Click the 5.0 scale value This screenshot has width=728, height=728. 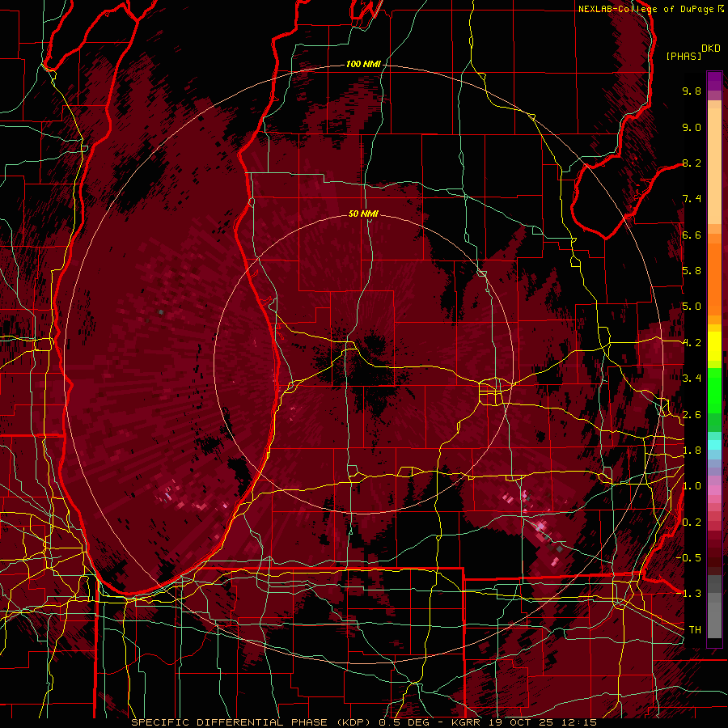[x=692, y=307]
